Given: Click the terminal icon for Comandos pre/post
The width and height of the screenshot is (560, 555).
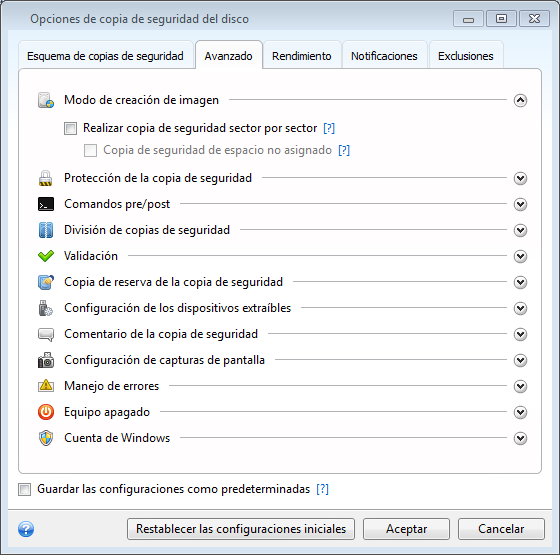Looking at the screenshot, I should pyautogui.click(x=46, y=204).
